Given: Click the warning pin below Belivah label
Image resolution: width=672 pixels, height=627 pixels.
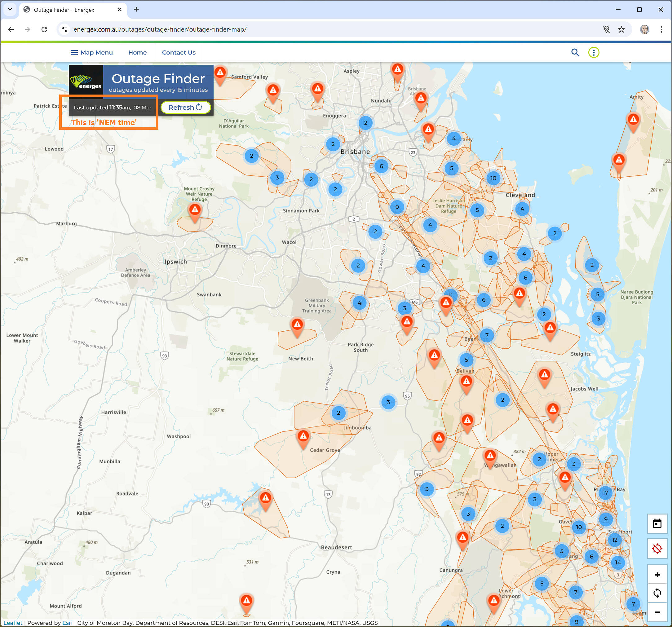Looking at the screenshot, I should (x=466, y=384).
